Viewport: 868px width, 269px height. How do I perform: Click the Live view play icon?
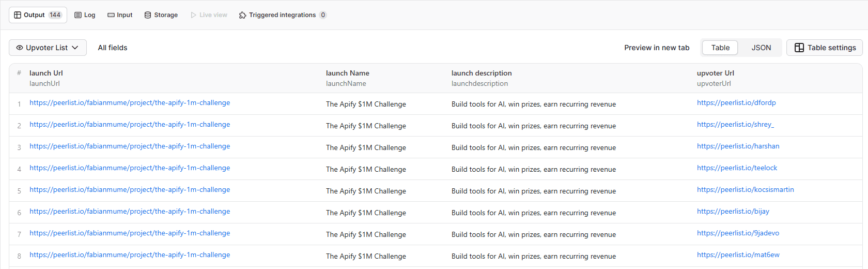click(193, 15)
